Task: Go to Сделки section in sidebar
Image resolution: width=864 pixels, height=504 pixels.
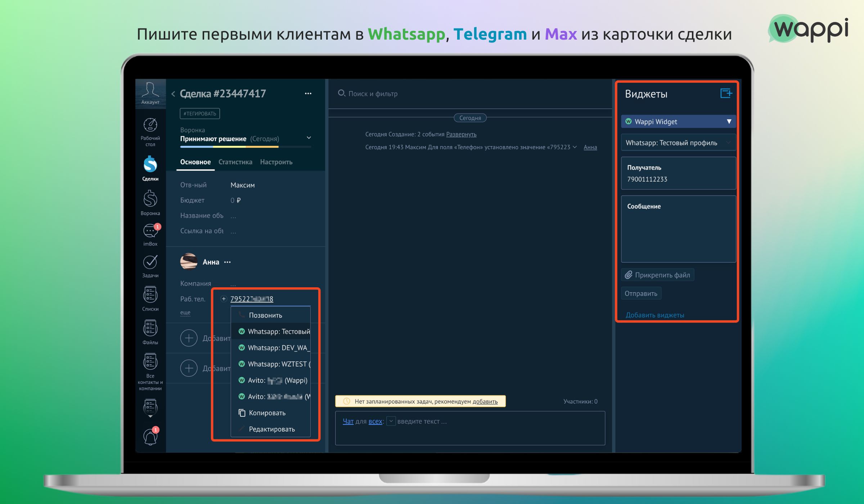Action: pyautogui.click(x=150, y=168)
